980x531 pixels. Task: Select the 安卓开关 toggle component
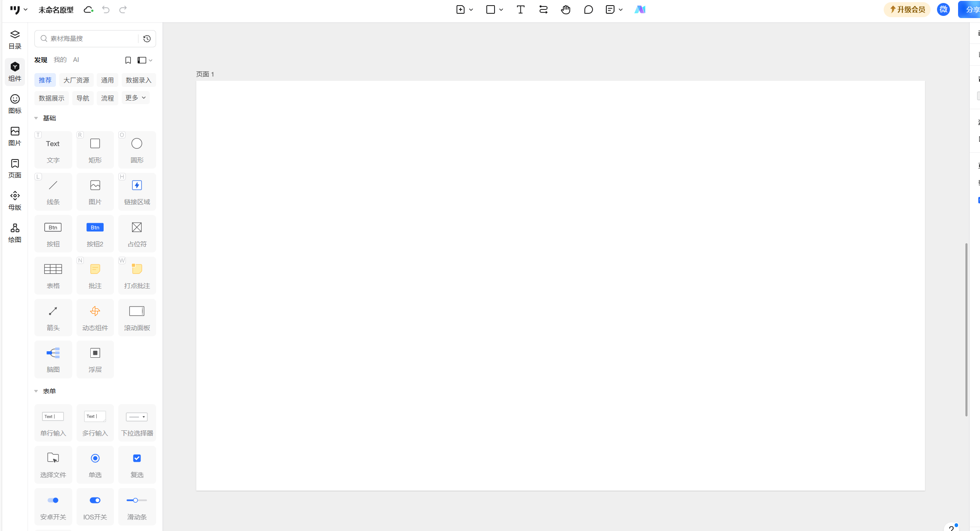[x=53, y=506]
